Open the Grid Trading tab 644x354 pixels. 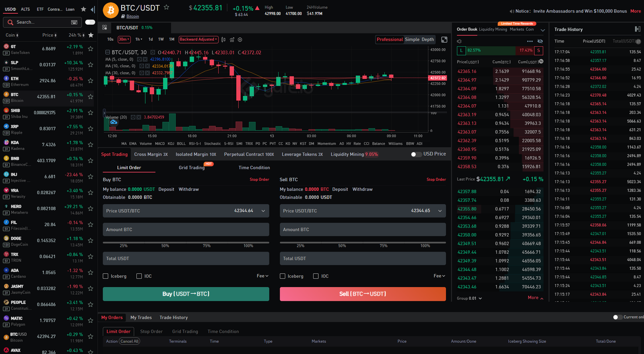click(x=192, y=168)
